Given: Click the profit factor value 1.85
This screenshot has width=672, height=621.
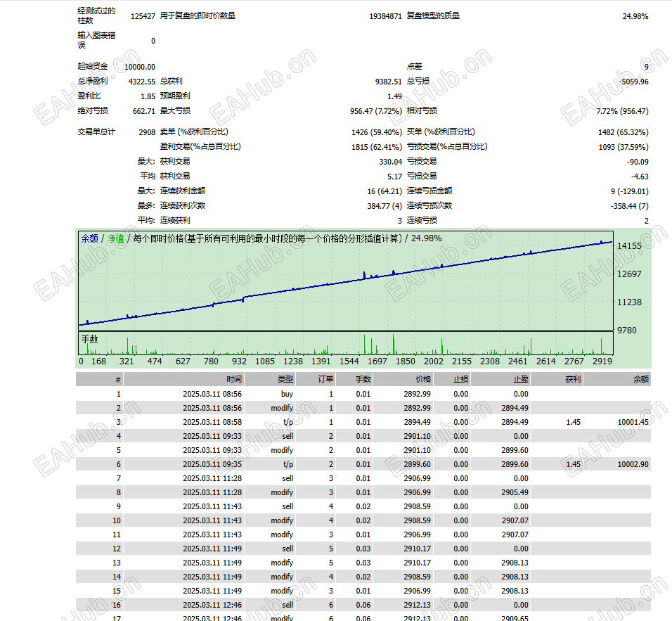Looking at the screenshot, I should pyautogui.click(x=148, y=96).
